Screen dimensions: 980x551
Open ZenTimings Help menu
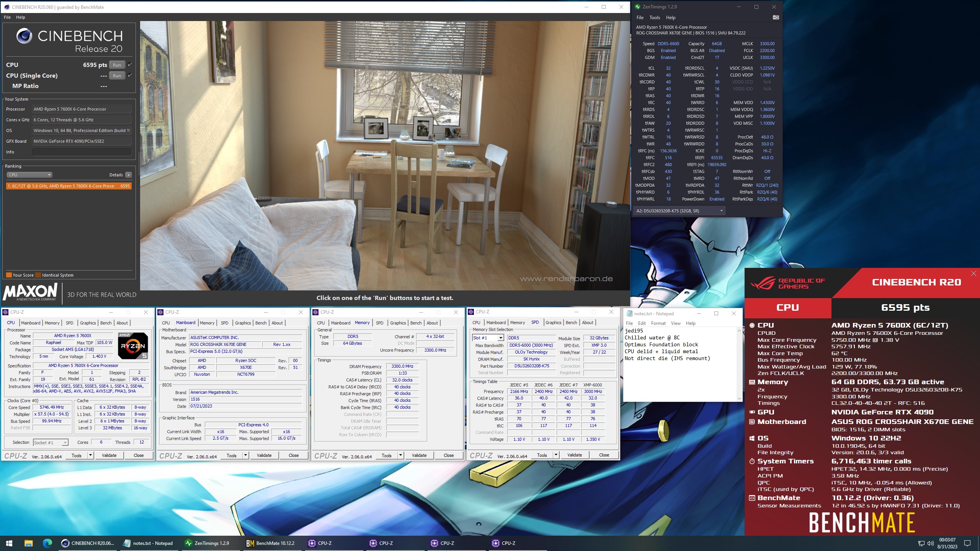[671, 18]
